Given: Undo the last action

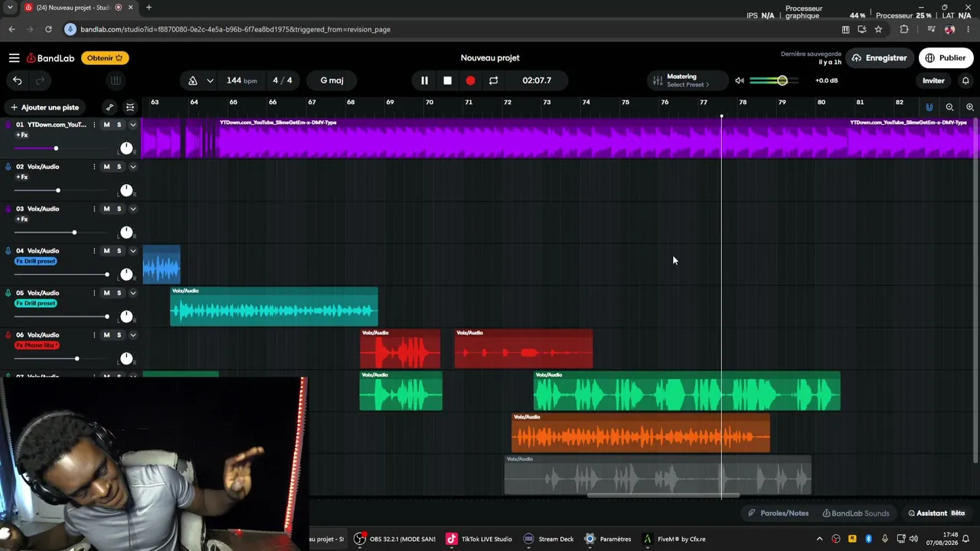Looking at the screenshot, I should (17, 80).
